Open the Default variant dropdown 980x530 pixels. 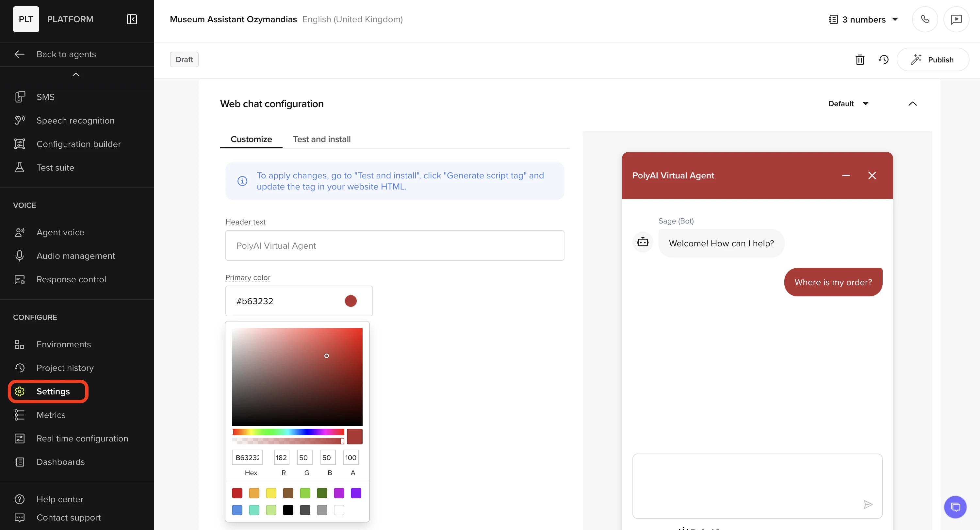pos(848,104)
